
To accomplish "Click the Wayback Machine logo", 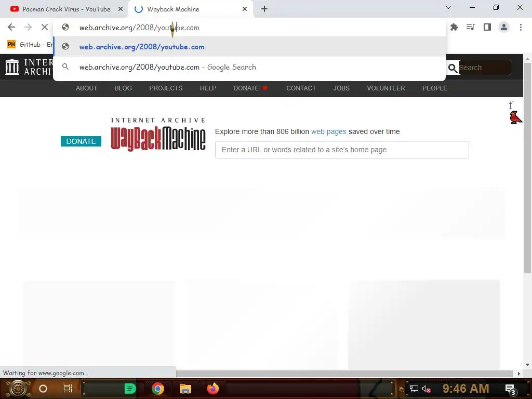I will pyautogui.click(x=158, y=135).
